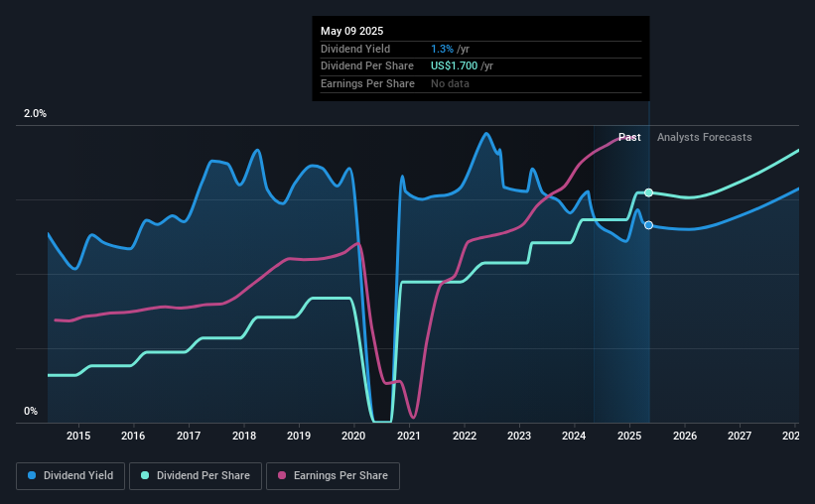815x504 pixels.
Task: Click the pink Earnings Per Share legend dot
Action: coord(282,475)
